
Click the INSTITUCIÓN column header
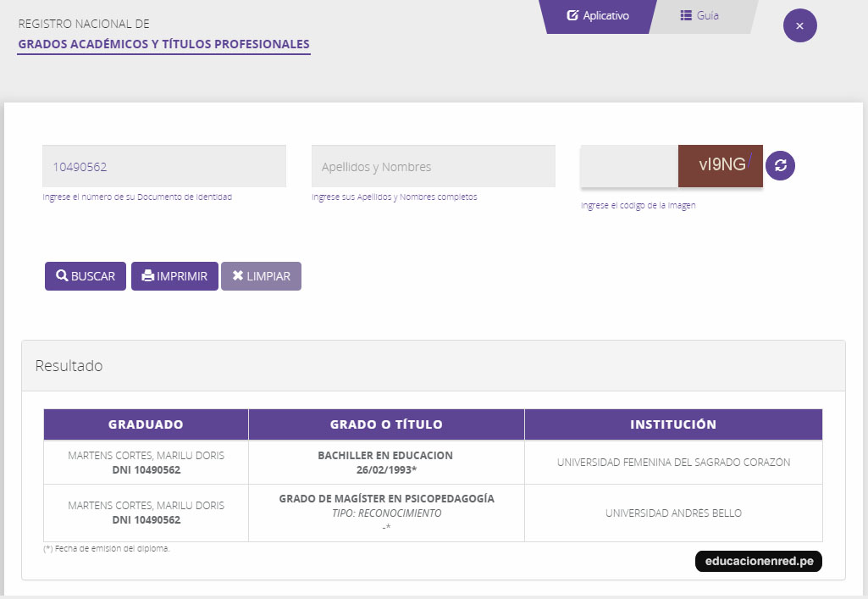673,424
